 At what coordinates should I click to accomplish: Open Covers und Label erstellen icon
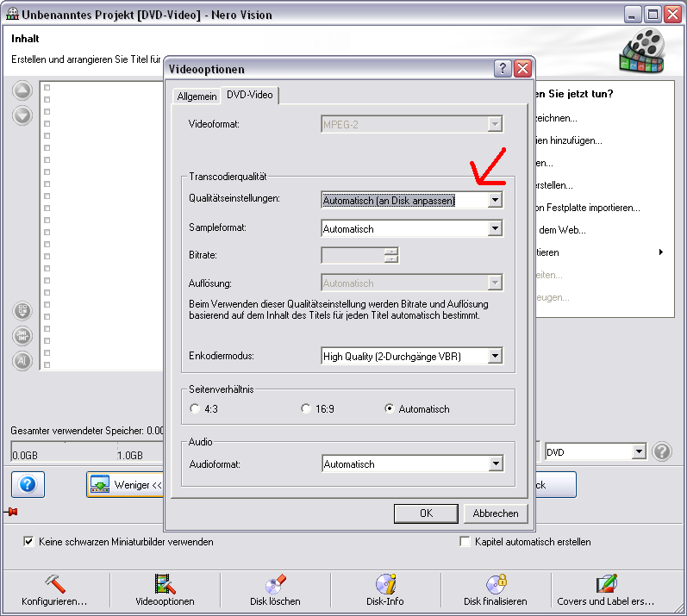(x=607, y=583)
